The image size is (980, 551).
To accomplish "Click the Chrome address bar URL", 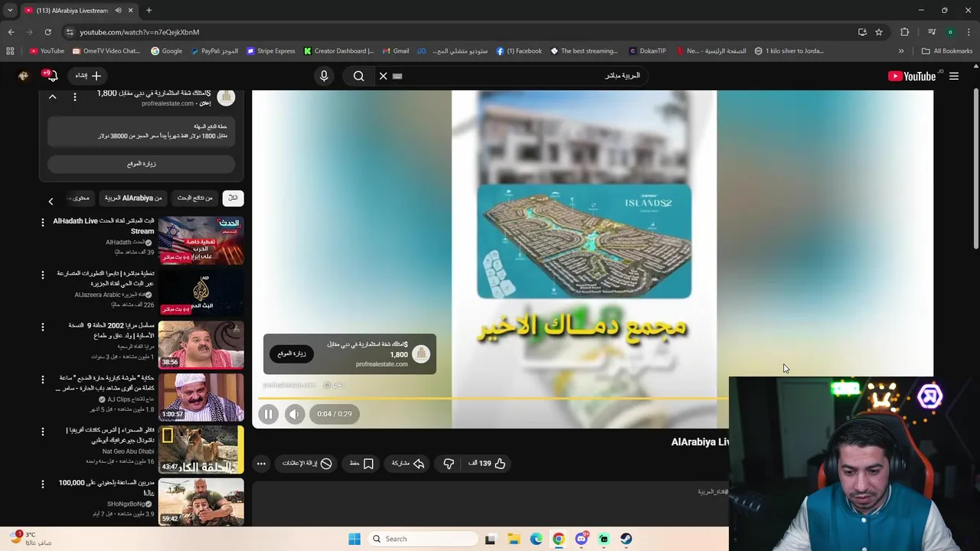I will pyautogui.click(x=139, y=32).
